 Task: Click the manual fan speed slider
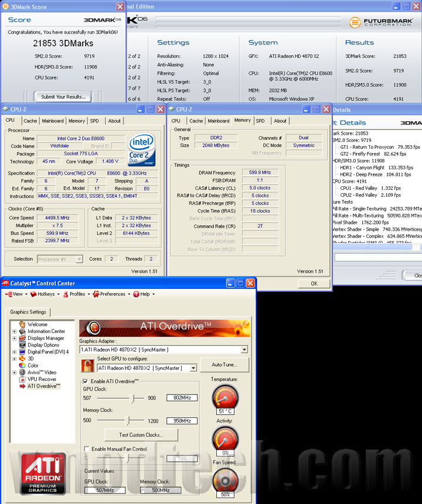click(127, 458)
